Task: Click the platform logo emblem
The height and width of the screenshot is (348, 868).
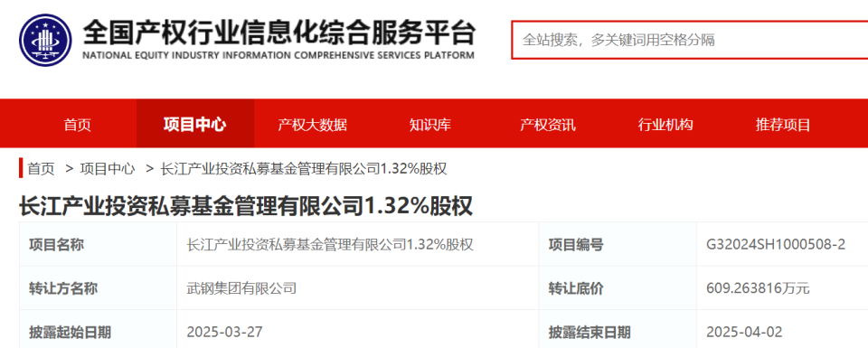Action: 45,40
